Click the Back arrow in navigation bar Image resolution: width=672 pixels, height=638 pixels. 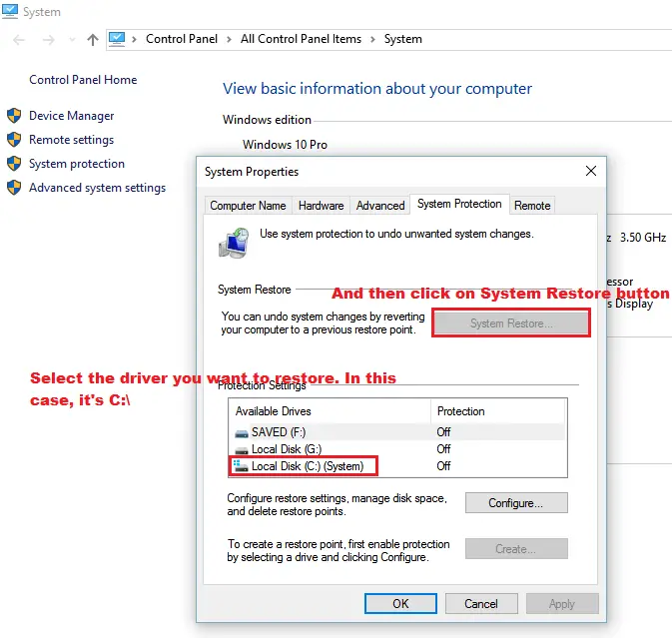19,40
